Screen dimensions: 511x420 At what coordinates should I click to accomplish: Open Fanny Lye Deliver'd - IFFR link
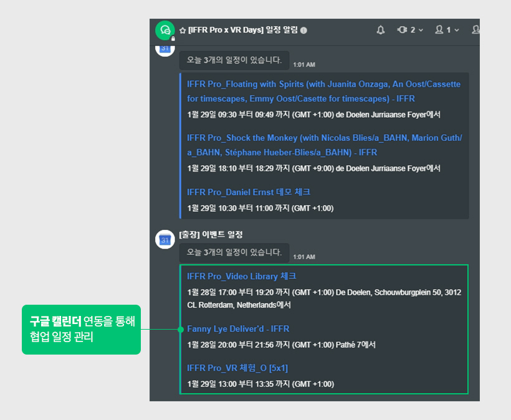(x=238, y=329)
